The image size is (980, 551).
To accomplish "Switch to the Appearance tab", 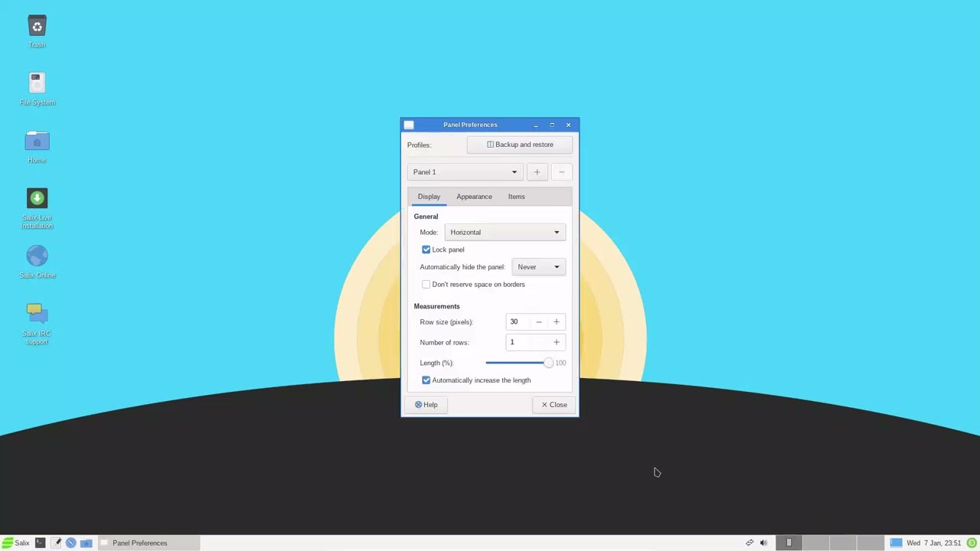I will 474,197.
